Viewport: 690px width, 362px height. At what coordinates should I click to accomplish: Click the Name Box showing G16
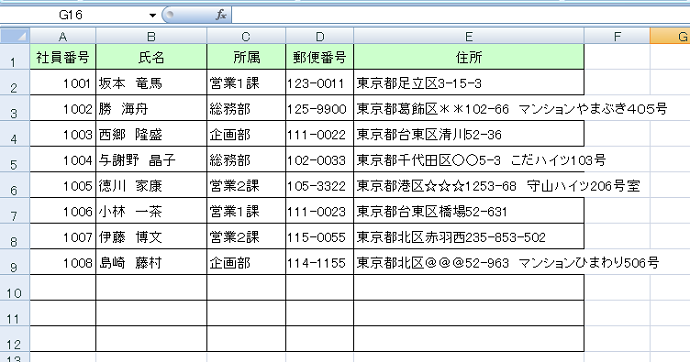pyautogui.click(x=70, y=15)
